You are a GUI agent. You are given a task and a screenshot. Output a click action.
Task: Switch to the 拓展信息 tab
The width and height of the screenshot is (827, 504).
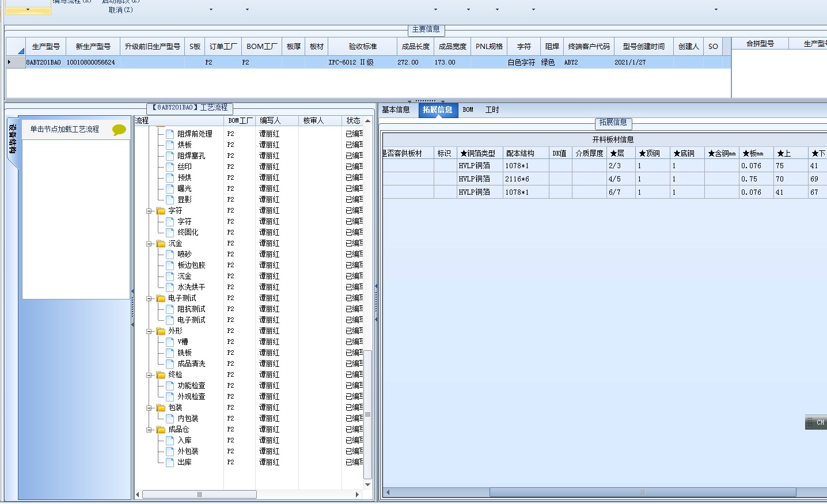(437, 110)
